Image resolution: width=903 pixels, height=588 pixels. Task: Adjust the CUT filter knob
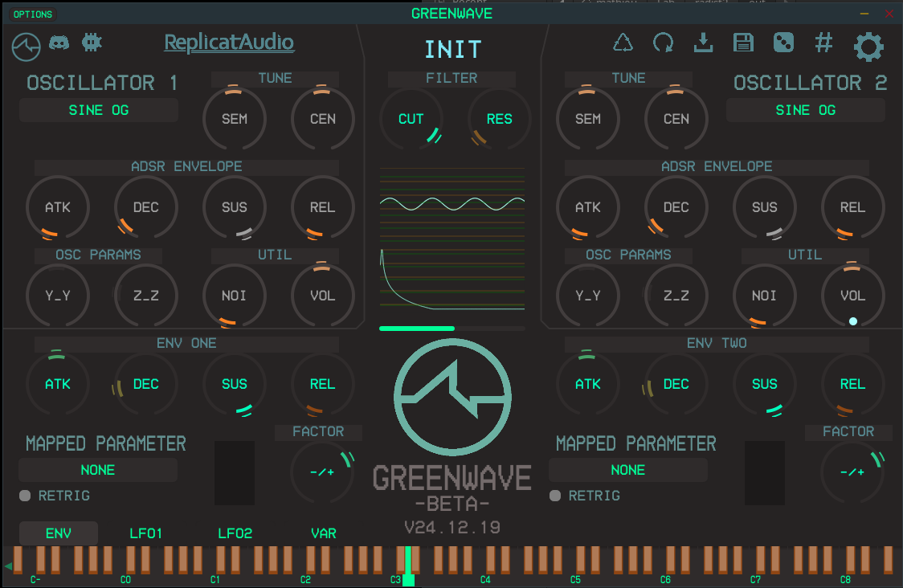point(411,118)
